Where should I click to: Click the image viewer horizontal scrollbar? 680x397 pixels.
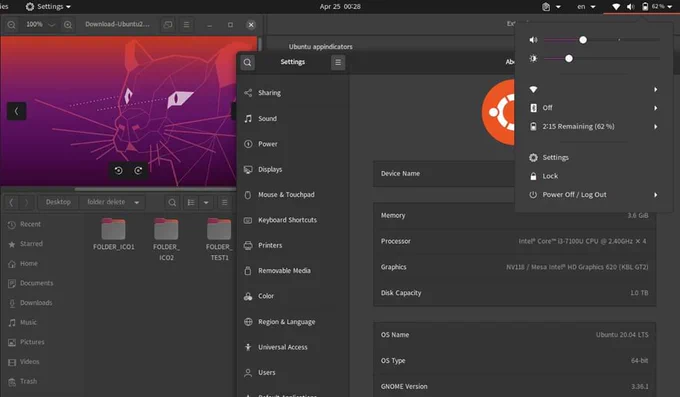point(155,189)
